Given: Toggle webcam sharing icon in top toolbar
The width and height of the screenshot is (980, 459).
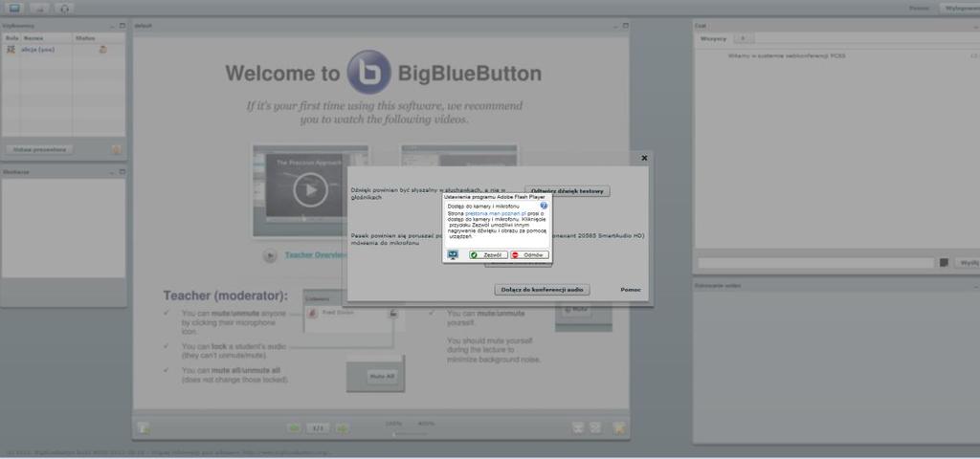Looking at the screenshot, I should click(39, 8).
